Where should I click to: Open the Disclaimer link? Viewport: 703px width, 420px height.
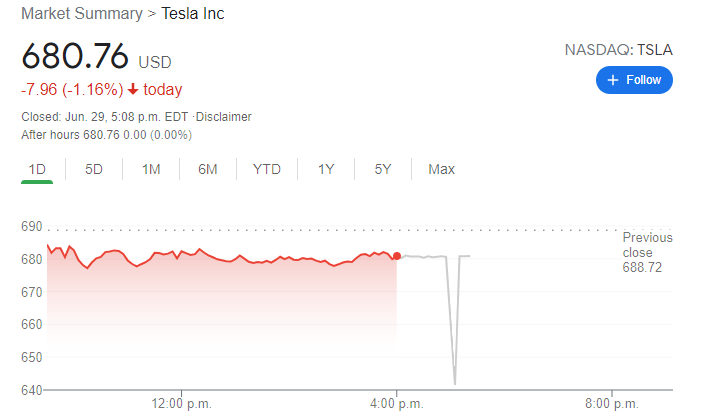[x=225, y=116]
